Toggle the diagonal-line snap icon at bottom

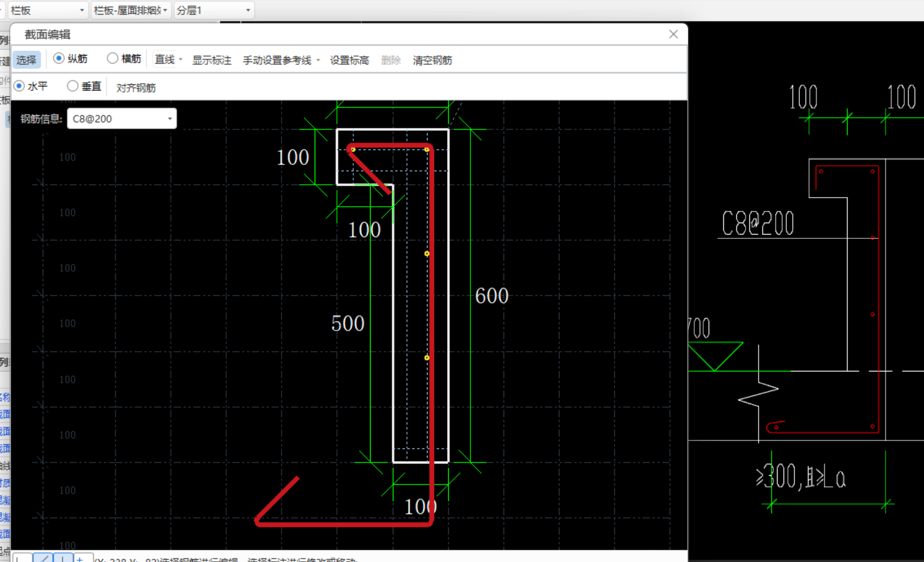[43, 558]
